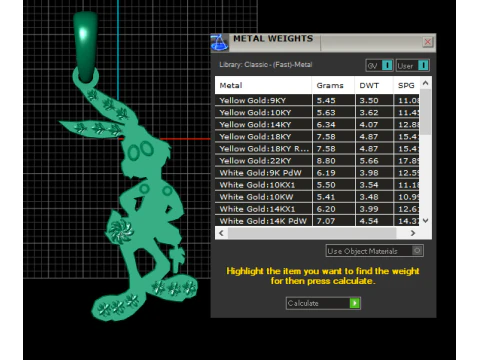Toggle the GV library switch
The width and height of the screenshot is (480, 360).
click(379, 65)
